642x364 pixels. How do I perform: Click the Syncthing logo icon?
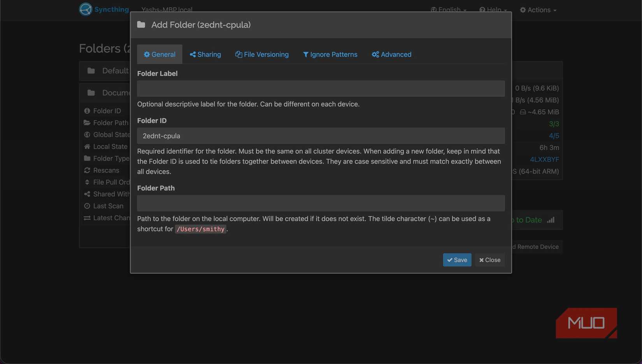coord(86,9)
